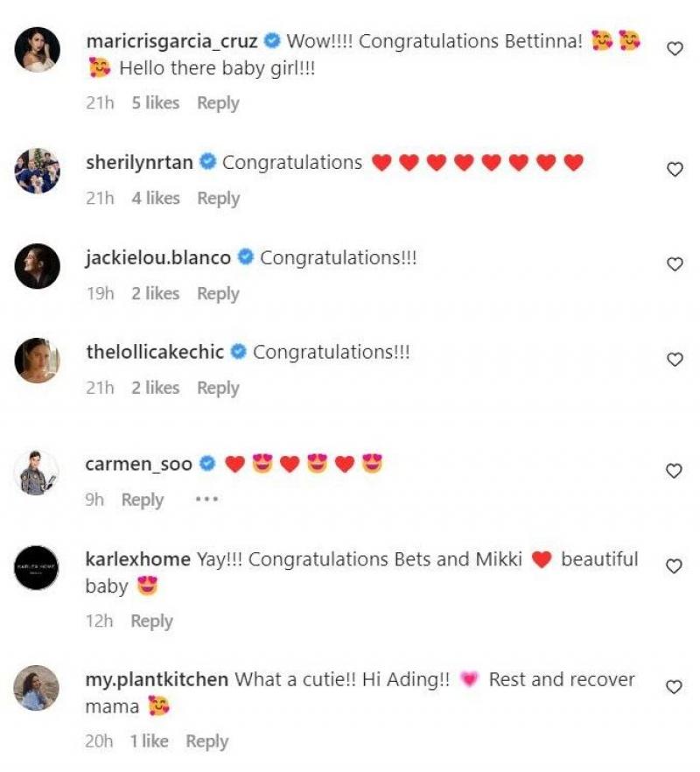
Task: Like carmen_soo's emoji comment
Action: pyautogui.click(x=675, y=471)
